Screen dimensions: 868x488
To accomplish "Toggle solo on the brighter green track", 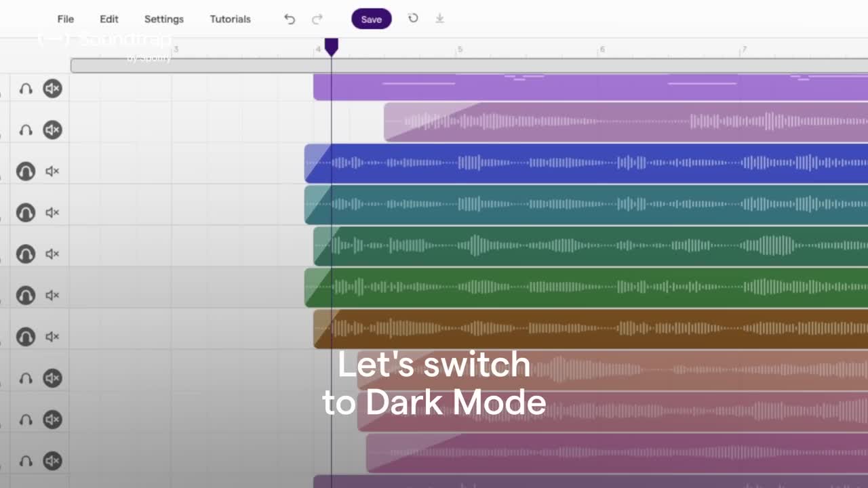I will pos(26,296).
